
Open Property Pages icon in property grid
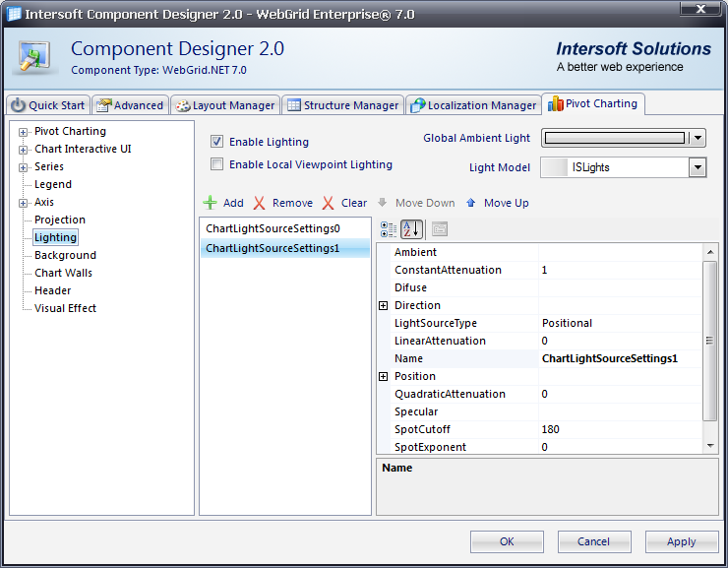click(439, 229)
